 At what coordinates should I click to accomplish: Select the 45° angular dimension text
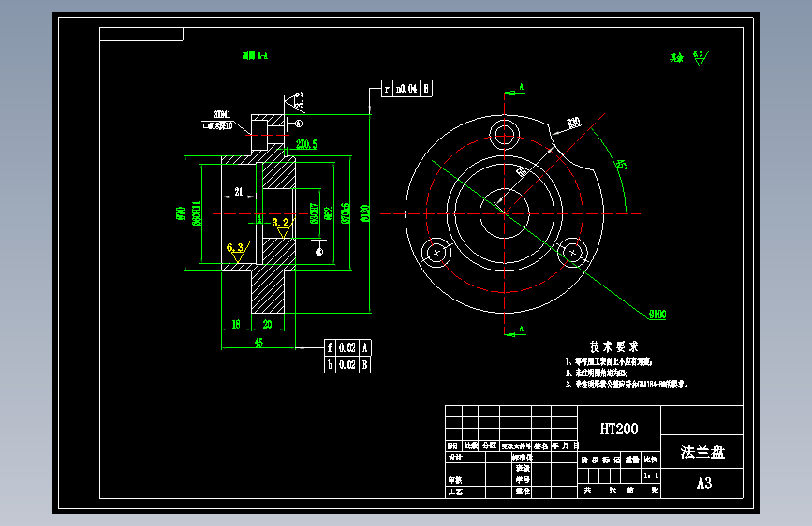(621, 165)
